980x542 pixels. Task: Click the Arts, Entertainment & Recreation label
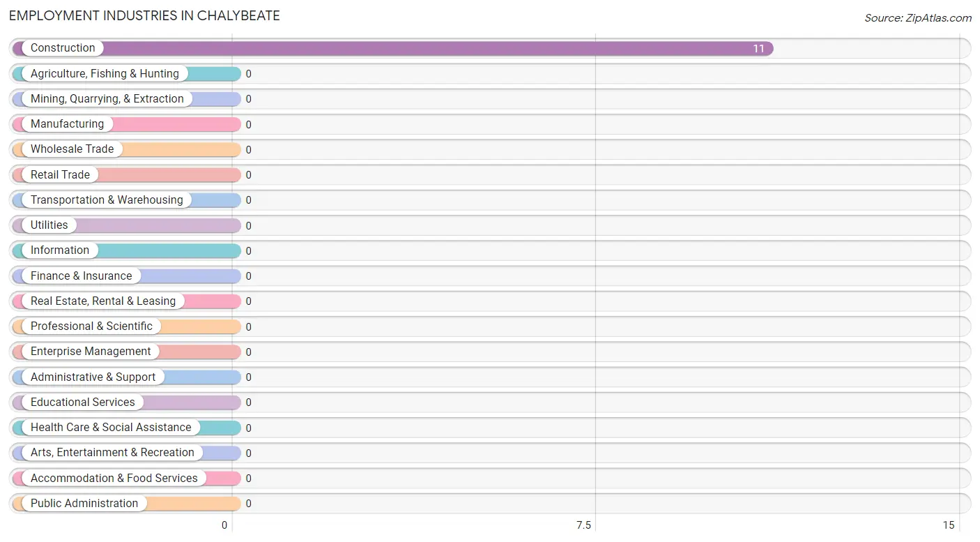point(112,452)
